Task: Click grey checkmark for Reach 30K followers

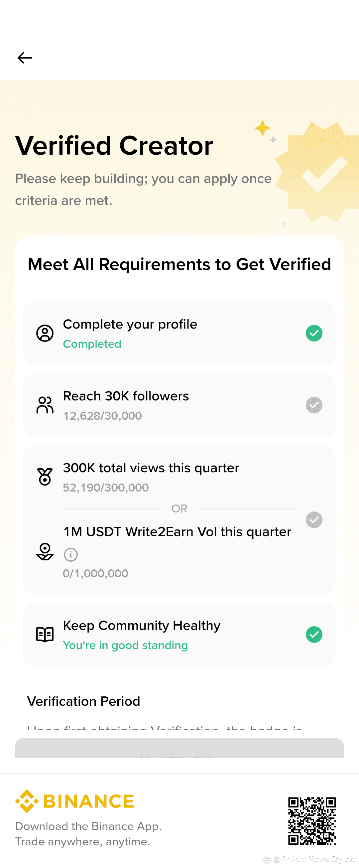Action: click(314, 405)
